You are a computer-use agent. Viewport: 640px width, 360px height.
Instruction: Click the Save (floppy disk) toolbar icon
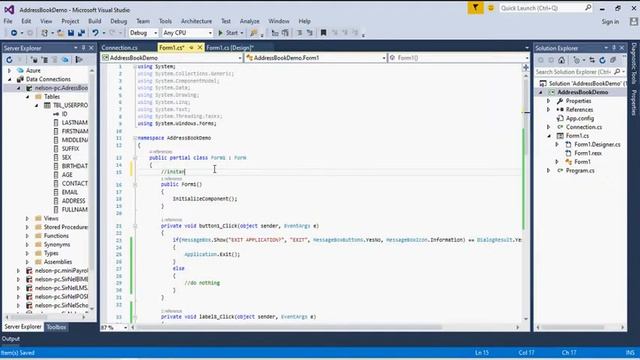(x=71, y=33)
